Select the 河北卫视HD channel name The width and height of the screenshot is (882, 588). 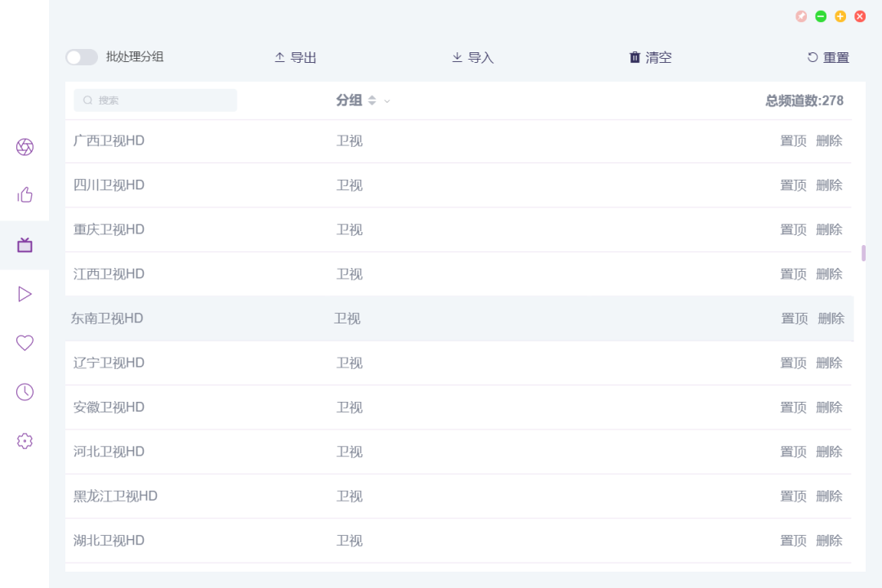pyautogui.click(x=109, y=452)
